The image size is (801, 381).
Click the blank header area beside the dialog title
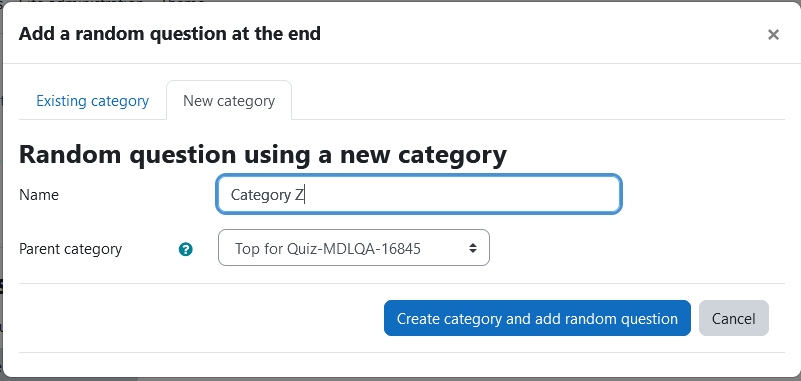click(541, 34)
